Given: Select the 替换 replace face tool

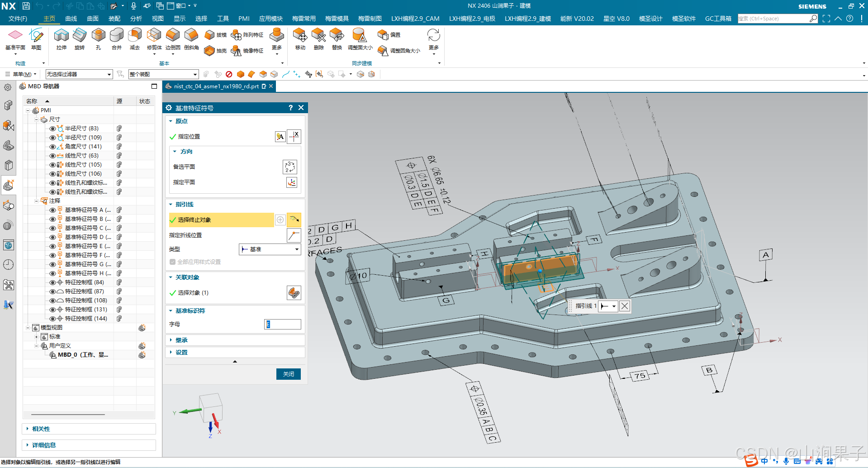Looking at the screenshot, I should pyautogui.click(x=337, y=39).
